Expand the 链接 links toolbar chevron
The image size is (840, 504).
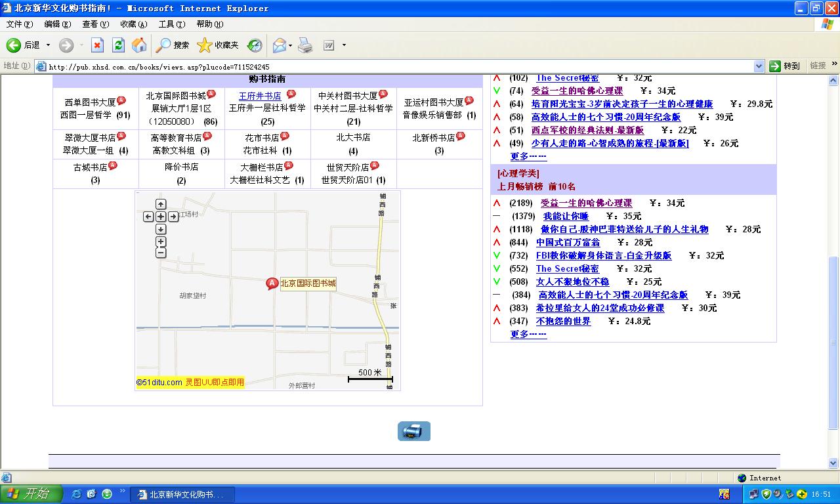pyautogui.click(x=835, y=64)
